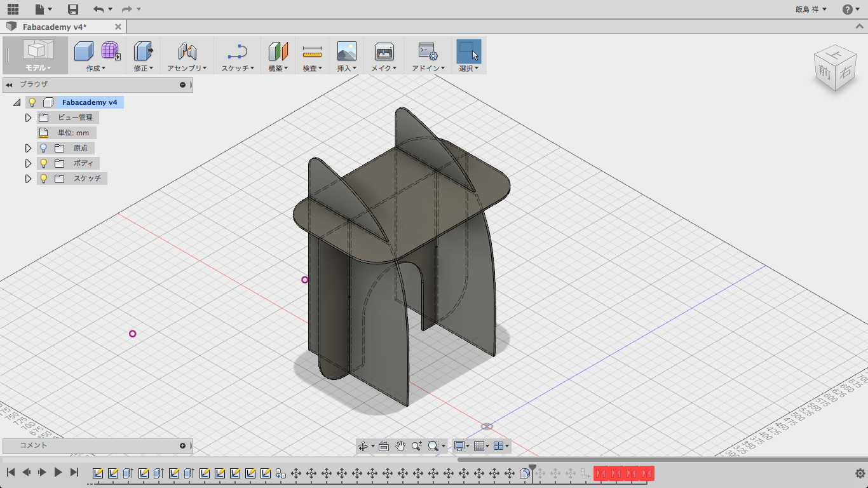
Task: Open the File menu dropdown arrow
Action: click(x=50, y=10)
